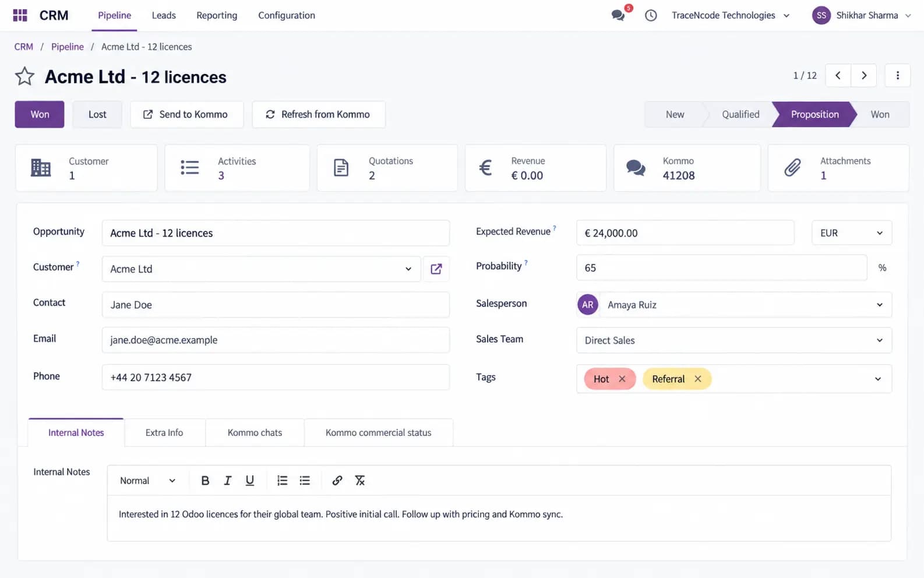Open the Leads menu
Viewport: 924px width, 578px height.
164,15
